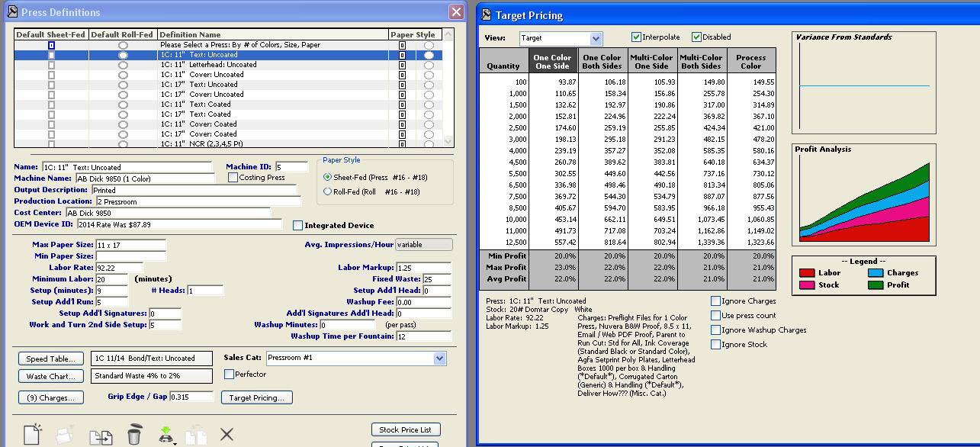The image size is (980, 447).
Task: Select the Roll-Fed paper style radio button
Action: [328, 192]
